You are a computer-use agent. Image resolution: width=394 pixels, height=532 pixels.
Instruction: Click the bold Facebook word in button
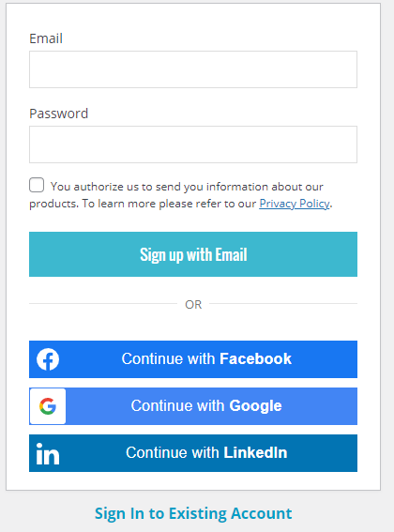[255, 359]
